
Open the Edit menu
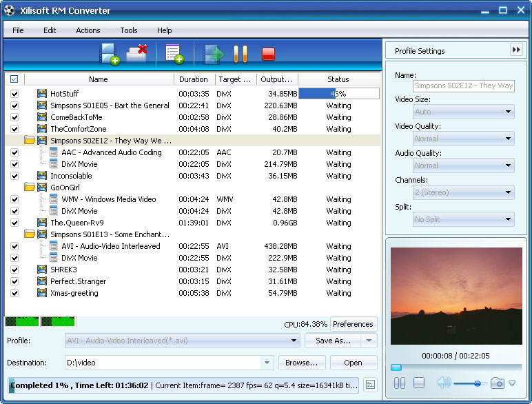(x=50, y=30)
